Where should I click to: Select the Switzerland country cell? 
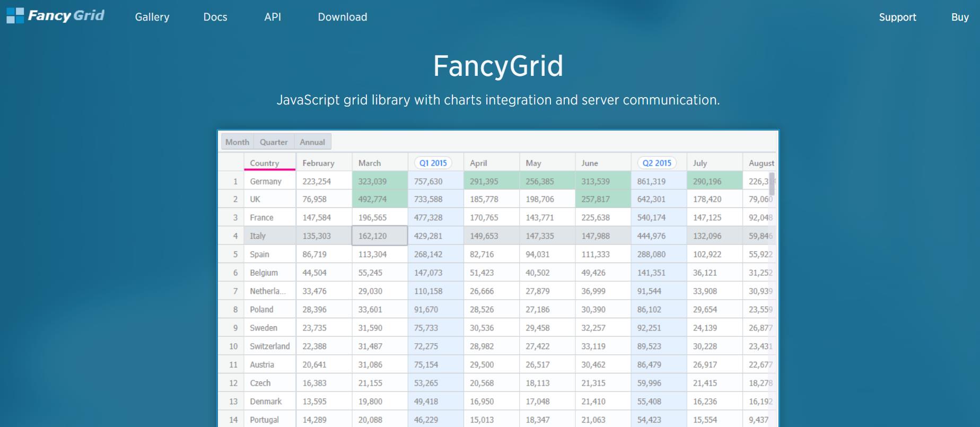(269, 346)
